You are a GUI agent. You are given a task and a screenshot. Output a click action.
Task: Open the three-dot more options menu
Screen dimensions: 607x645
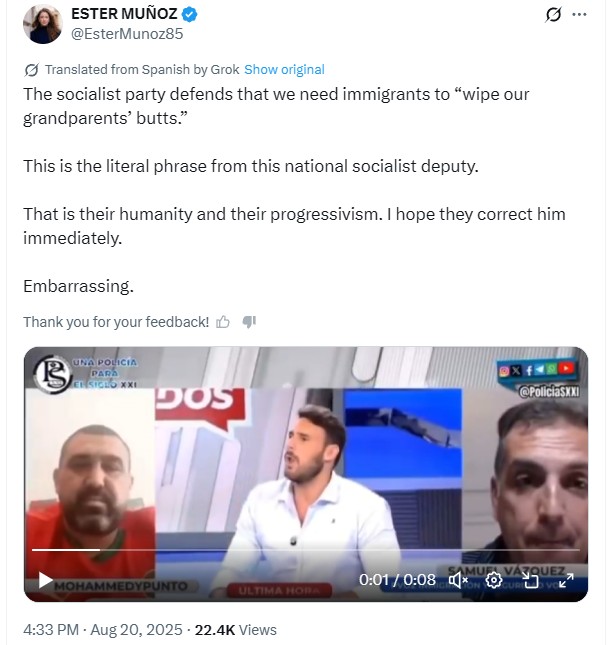[579, 14]
